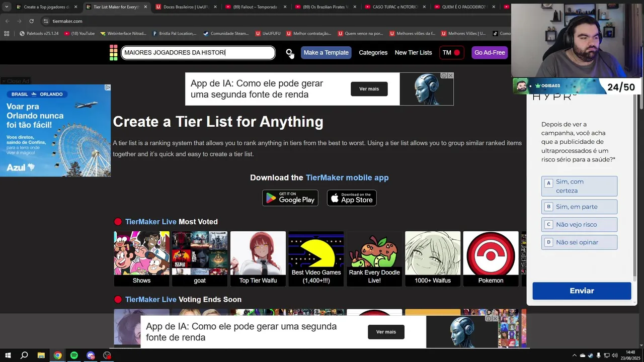Open Best Video Games (1,400+!!!) thumbnail
Screen dimensions: 644x362
pyautogui.click(x=316, y=258)
